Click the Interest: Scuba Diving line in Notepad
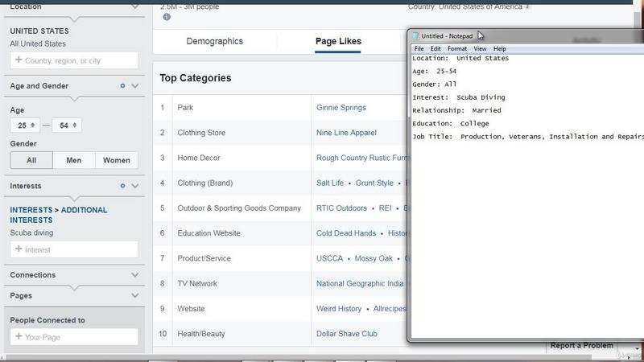 pyautogui.click(x=459, y=97)
